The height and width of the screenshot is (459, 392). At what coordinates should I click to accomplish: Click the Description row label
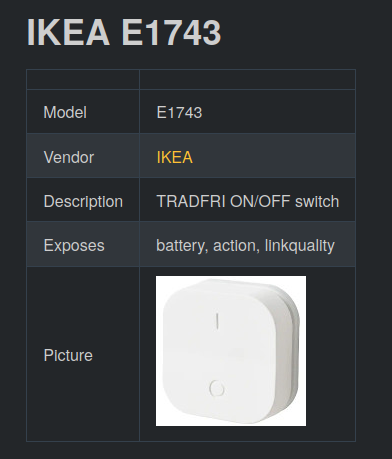(83, 202)
